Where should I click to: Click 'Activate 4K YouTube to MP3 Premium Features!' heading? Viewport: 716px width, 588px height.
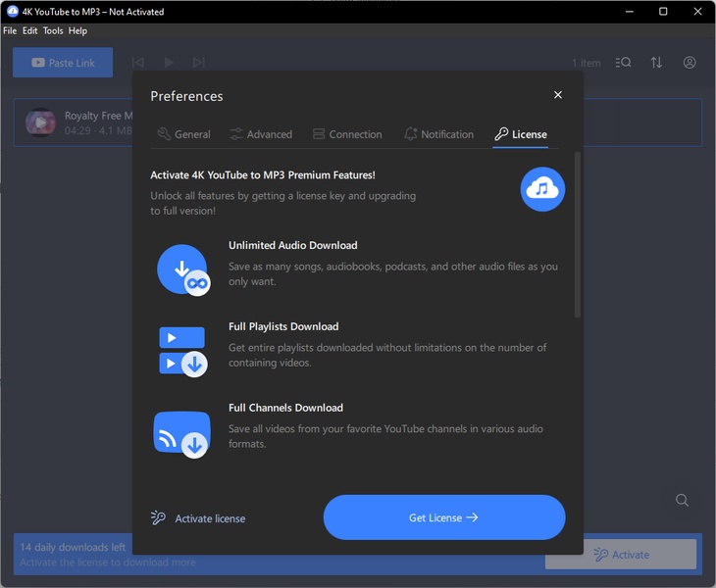[x=263, y=175]
